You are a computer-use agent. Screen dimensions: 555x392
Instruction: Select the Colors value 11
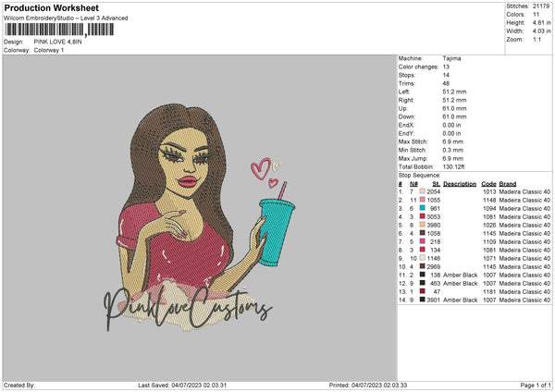point(536,15)
